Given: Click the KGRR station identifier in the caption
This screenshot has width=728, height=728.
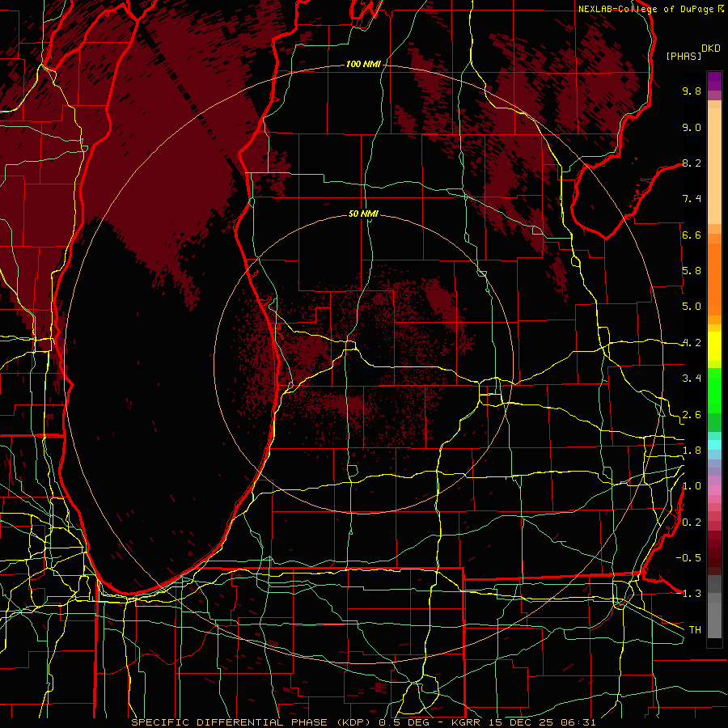Looking at the screenshot, I should click(468, 722).
